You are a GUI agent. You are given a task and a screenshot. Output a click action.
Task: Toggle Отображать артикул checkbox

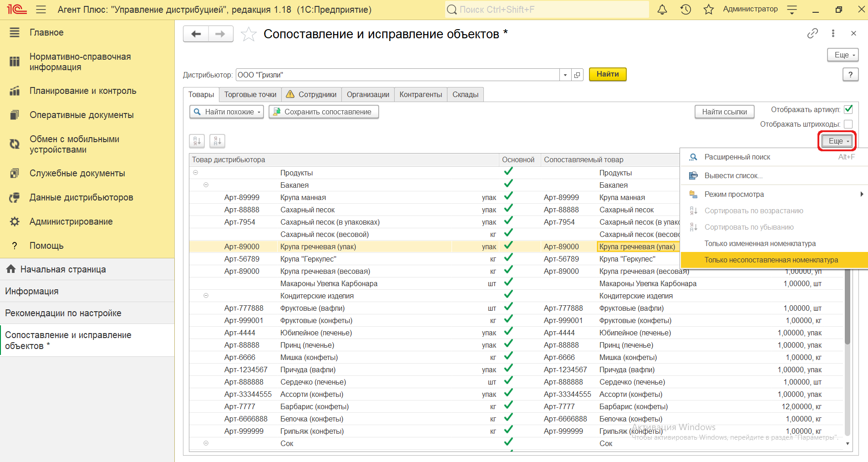(x=848, y=109)
